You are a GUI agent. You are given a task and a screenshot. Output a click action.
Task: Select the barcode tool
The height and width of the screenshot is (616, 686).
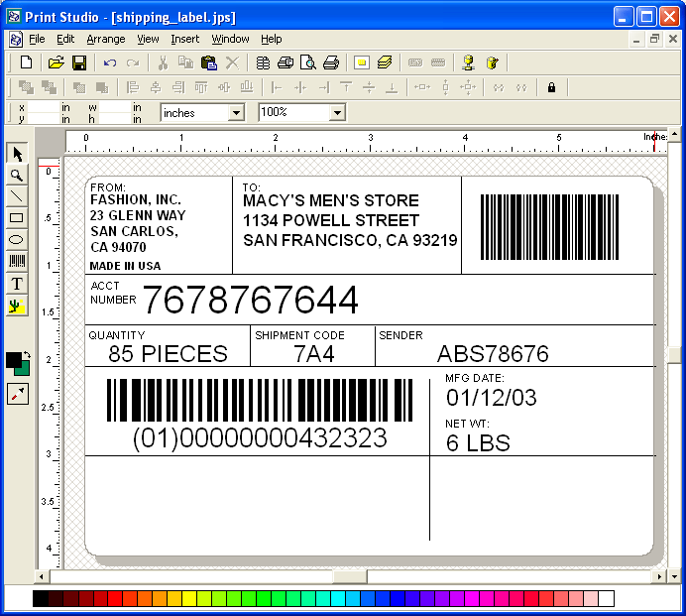point(17,261)
